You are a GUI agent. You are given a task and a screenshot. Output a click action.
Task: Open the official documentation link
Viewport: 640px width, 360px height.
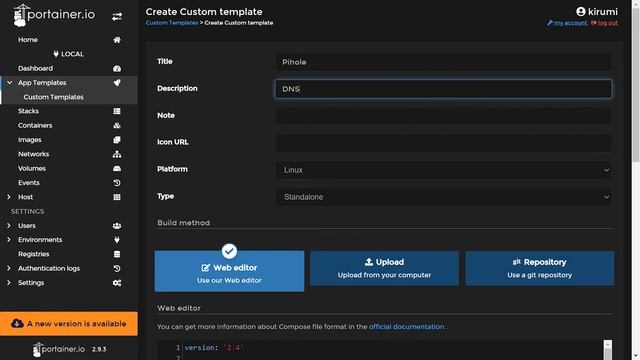[407, 327]
